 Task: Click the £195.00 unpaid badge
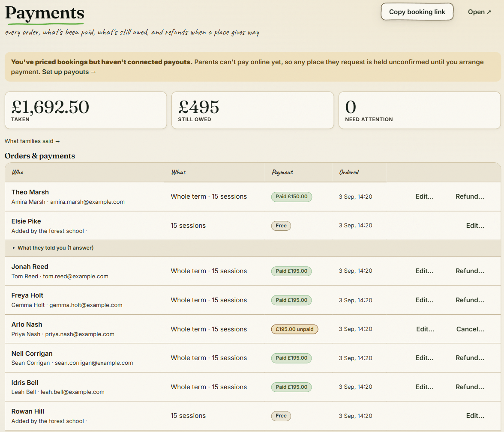coord(294,329)
